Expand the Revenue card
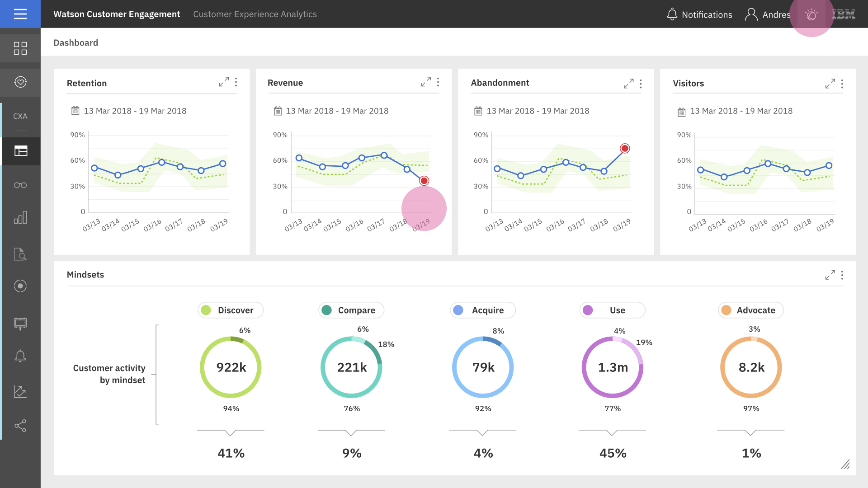Viewport: 868px width, 488px height. (x=426, y=82)
